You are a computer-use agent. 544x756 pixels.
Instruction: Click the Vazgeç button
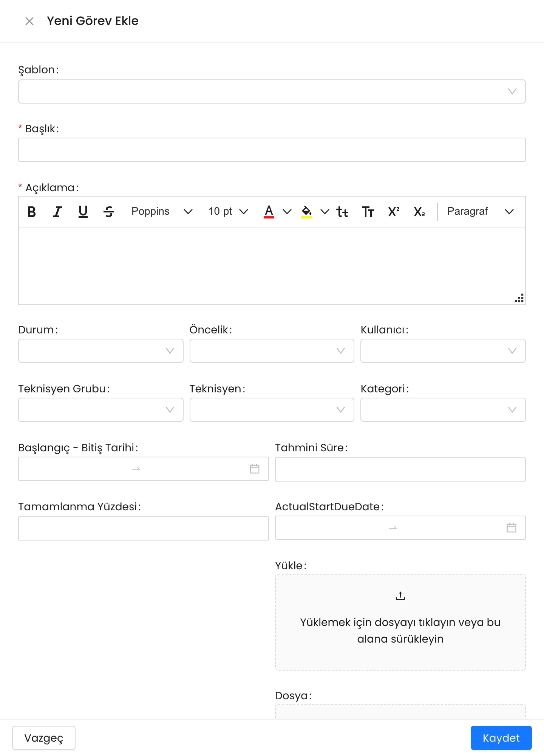44,738
